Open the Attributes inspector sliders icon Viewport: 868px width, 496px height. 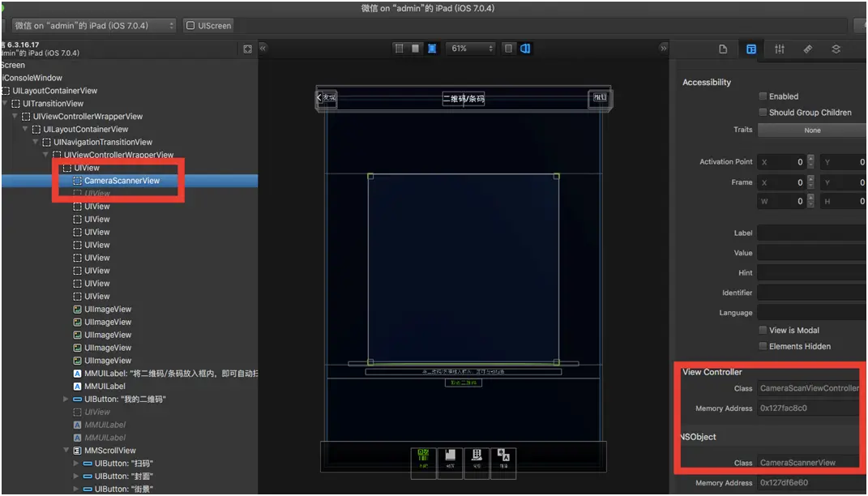click(780, 49)
